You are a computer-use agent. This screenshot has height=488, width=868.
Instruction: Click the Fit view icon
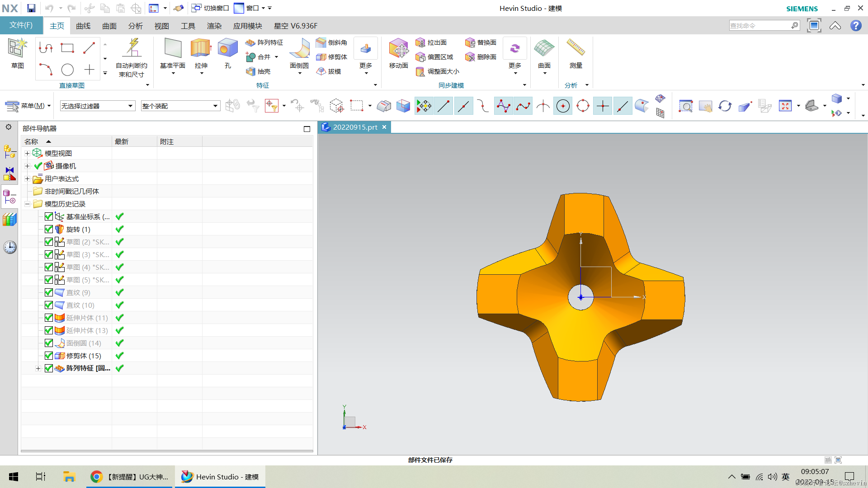pyautogui.click(x=785, y=106)
